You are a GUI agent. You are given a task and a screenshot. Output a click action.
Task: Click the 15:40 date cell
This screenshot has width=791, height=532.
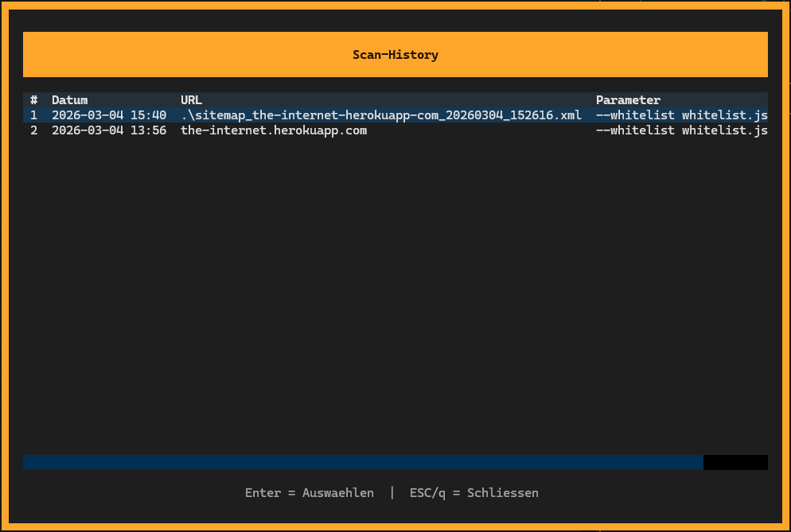point(109,115)
